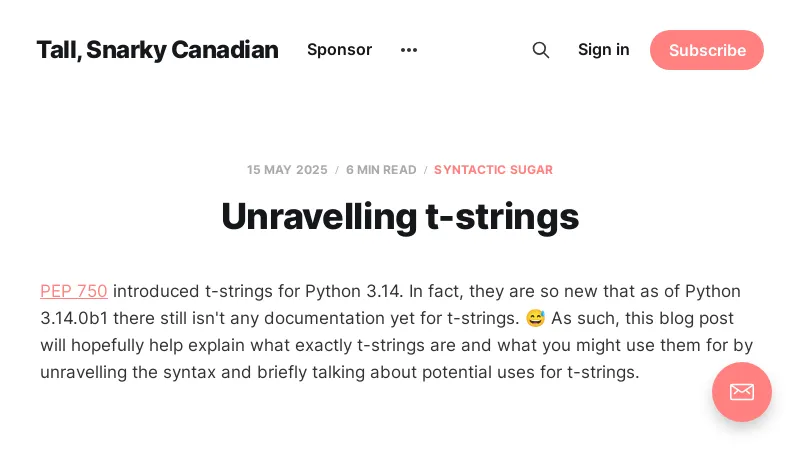This screenshot has width=800, height=450.
Task: Click the Sign in link
Action: pyautogui.click(x=604, y=50)
